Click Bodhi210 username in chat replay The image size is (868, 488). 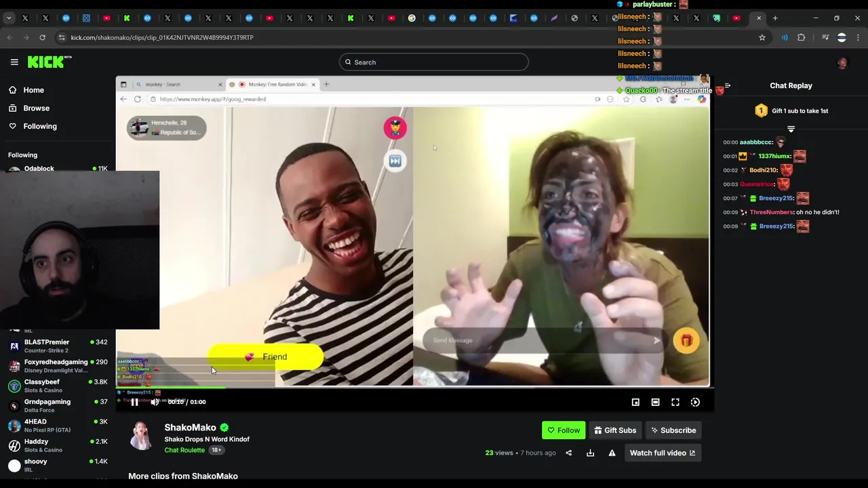[x=763, y=170]
